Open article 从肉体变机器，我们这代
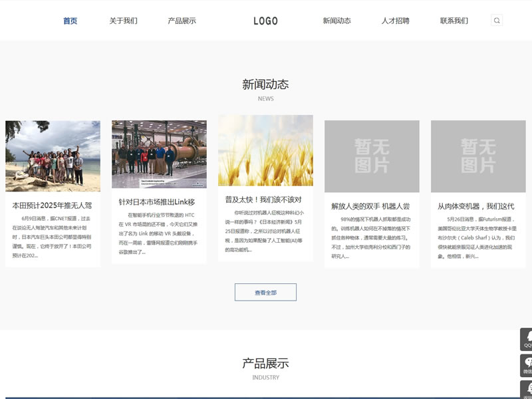The image size is (532, 399). coord(475,206)
